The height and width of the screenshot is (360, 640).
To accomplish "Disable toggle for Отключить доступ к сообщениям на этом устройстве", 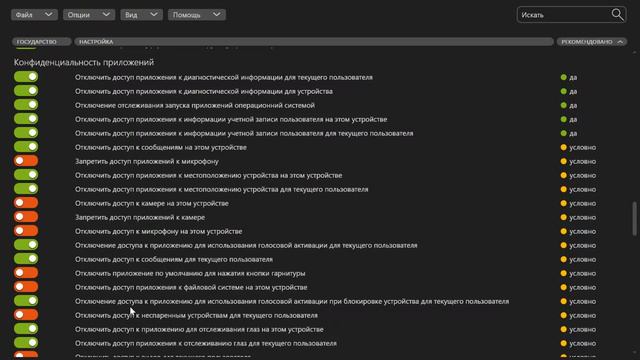I will (x=26, y=147).
